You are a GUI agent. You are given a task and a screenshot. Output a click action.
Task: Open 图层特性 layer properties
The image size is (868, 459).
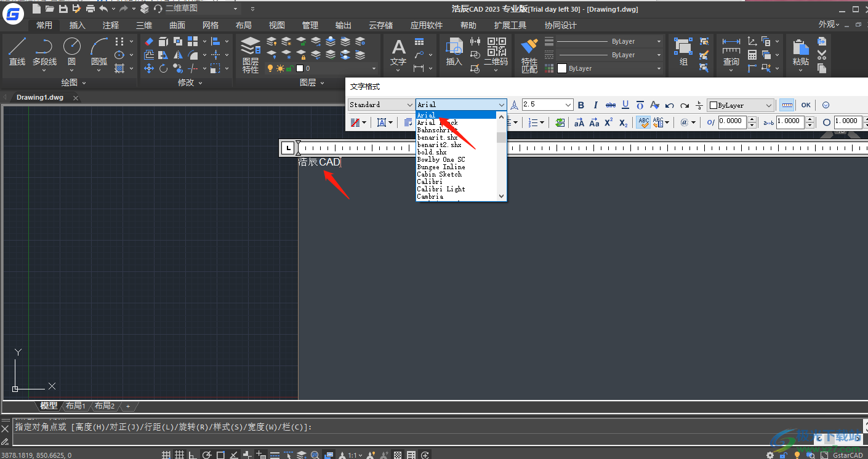250,54
